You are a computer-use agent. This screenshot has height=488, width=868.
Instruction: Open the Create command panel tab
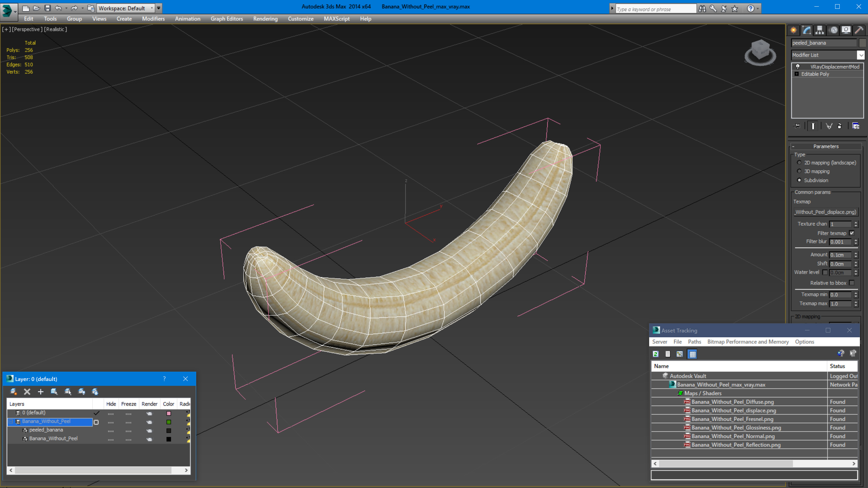pos(794,30)
